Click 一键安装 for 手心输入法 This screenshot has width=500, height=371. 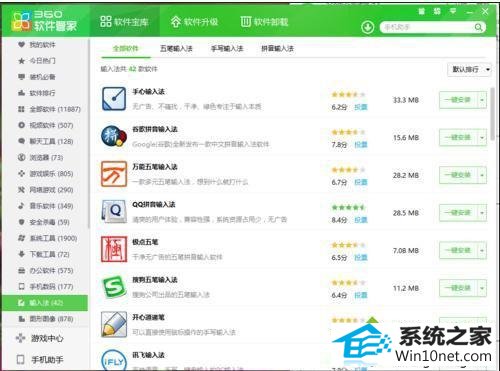[459, 100]
